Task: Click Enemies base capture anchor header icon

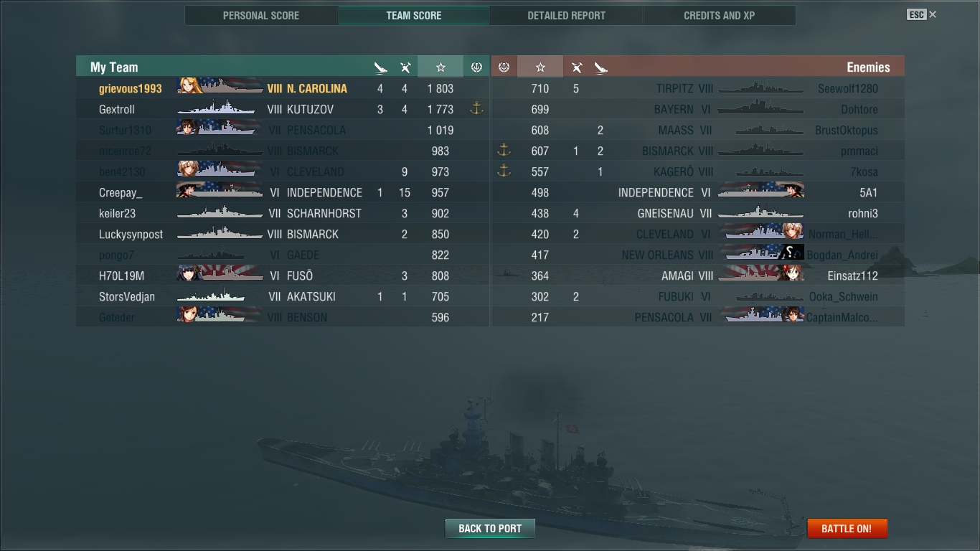Action: pyautogui.click(x=504, y=67)
